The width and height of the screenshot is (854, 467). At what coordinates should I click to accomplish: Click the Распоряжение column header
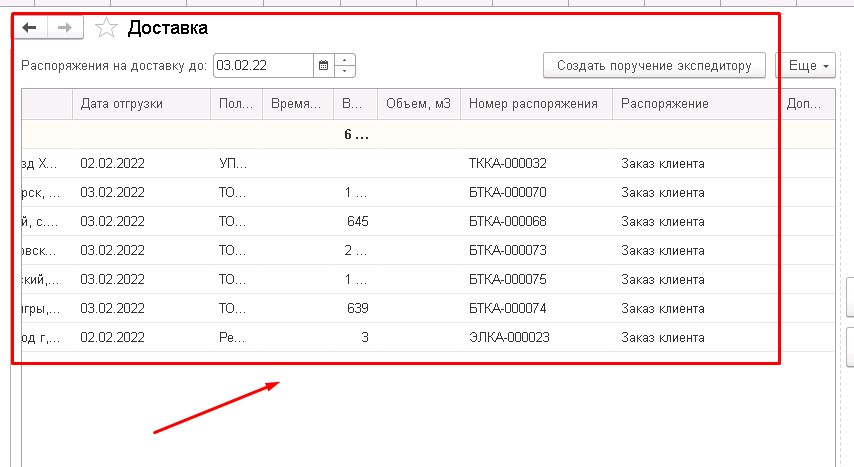(x=664, y=103)
